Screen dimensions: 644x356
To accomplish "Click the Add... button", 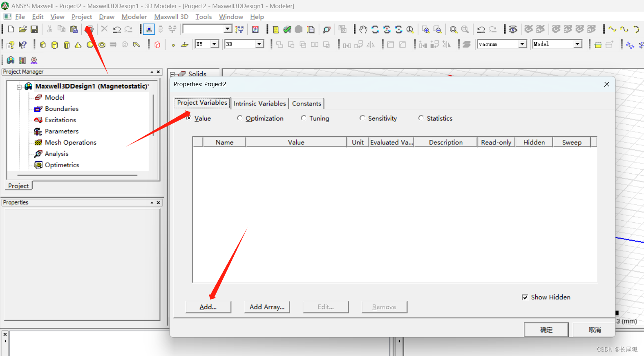I will tap(208, 307).
